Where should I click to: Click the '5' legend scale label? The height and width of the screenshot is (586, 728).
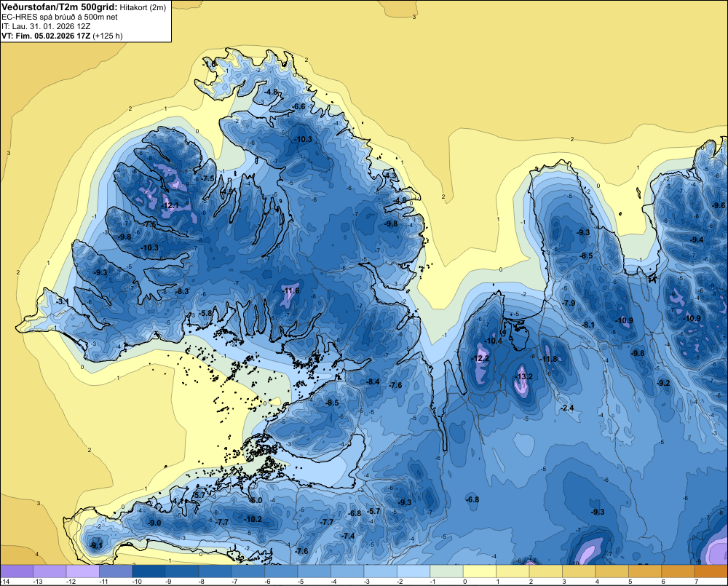pyautogui.click(x=630, y=582)
